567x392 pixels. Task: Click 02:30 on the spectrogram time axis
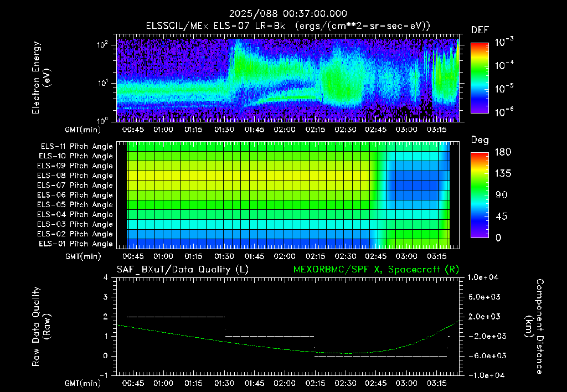click(346, 130)
